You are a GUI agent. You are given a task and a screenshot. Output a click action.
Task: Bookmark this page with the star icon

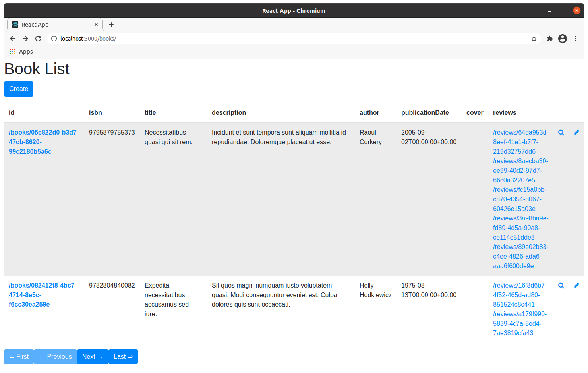534,39
